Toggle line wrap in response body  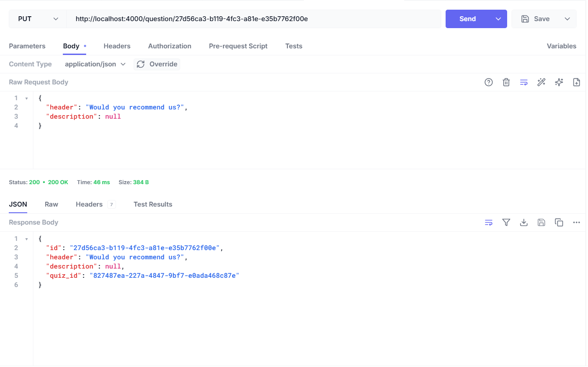pyautogui.click(x=488, y=222)
